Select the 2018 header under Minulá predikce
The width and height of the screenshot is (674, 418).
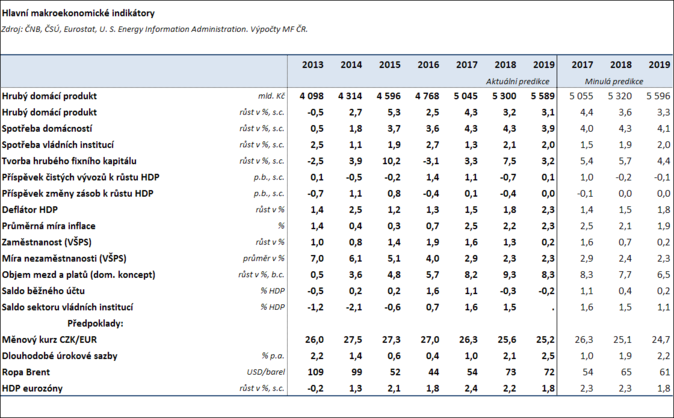coord(621,65)
